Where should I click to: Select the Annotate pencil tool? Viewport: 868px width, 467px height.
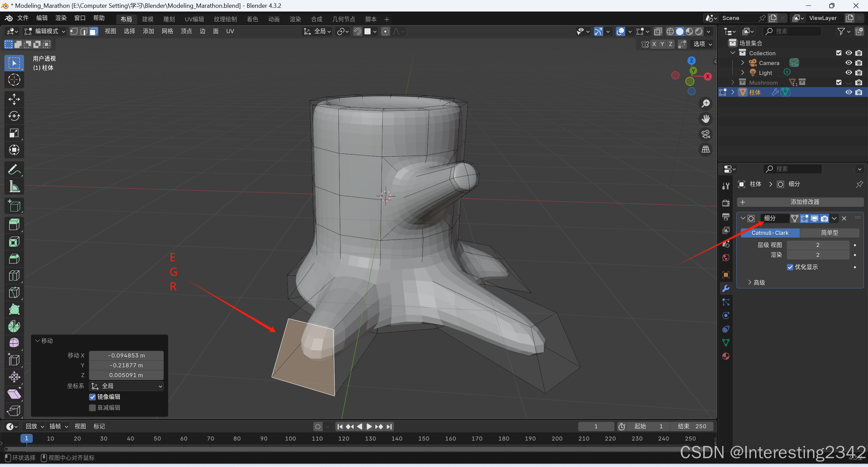[x=14, y=169]
